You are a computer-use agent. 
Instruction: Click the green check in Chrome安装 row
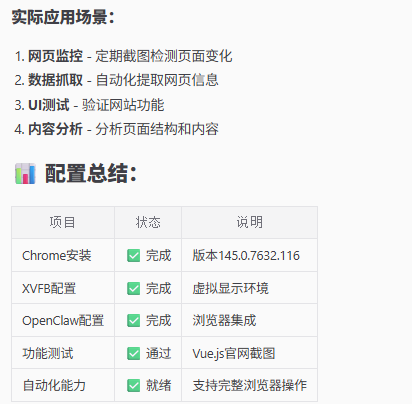point(134,256)
